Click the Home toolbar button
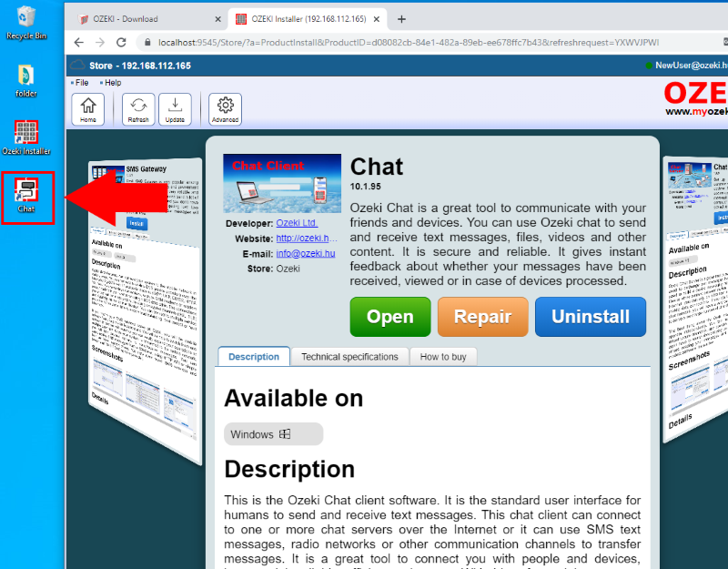The image size is (728, 569). pyautogui.click(x=87, y=109)
